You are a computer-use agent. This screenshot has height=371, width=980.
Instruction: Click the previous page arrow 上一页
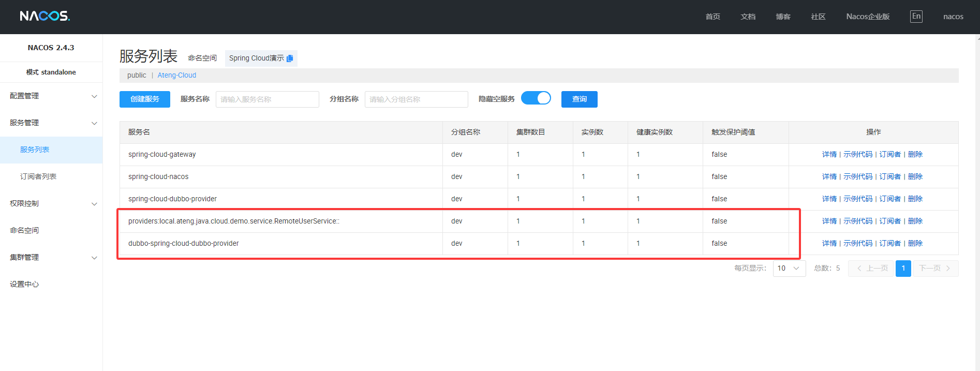click(872, 268)
